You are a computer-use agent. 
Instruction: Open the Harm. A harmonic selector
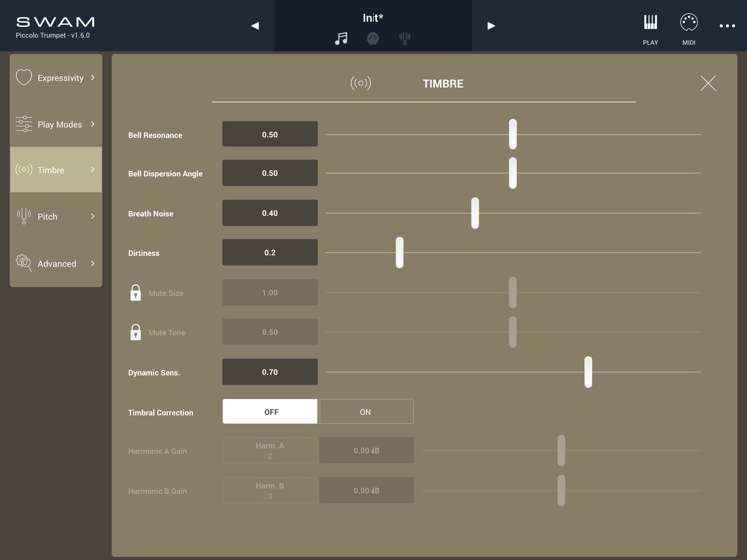coord(270,450)
